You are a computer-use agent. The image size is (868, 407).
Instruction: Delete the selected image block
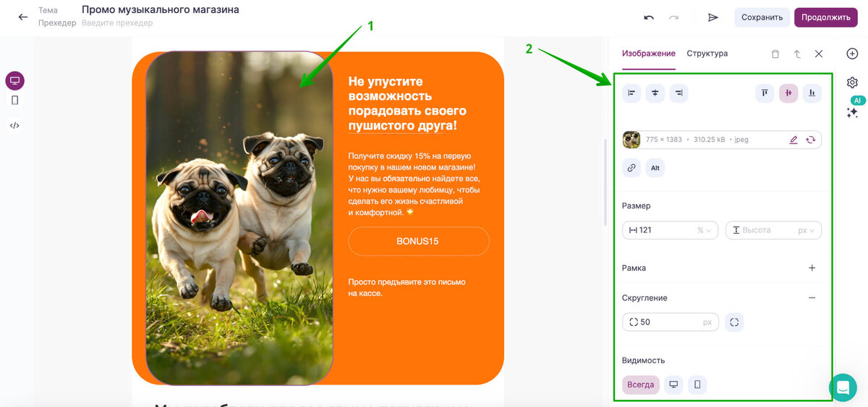[775, 54]
